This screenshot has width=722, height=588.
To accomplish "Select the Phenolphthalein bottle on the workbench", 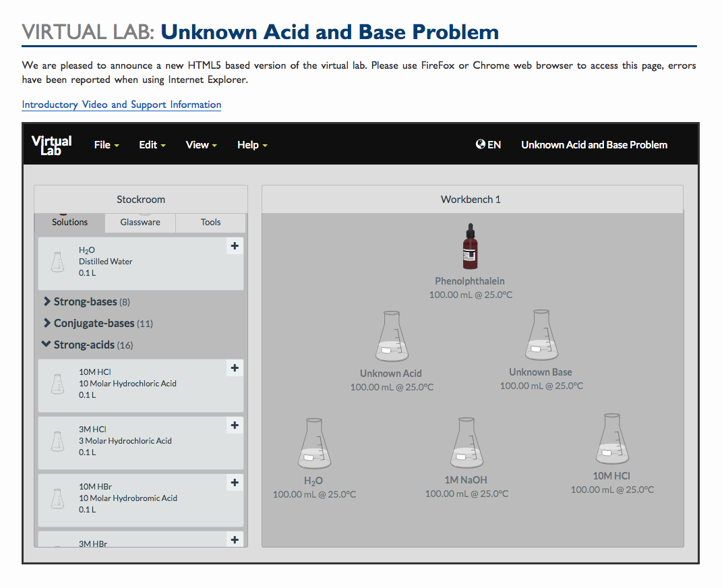I will coord(470,246).
